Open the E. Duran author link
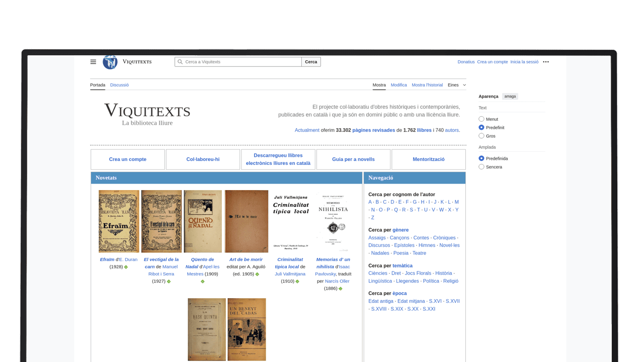Image resolution: width=644 pixels, height=362 pixels. tap(128, 259)
